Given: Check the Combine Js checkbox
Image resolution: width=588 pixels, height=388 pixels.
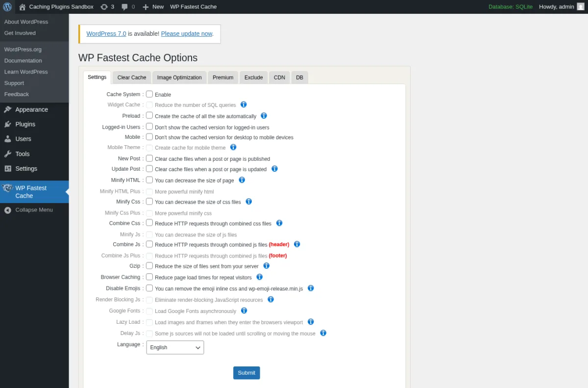Looking at the screenshot, I should [149, 244].
